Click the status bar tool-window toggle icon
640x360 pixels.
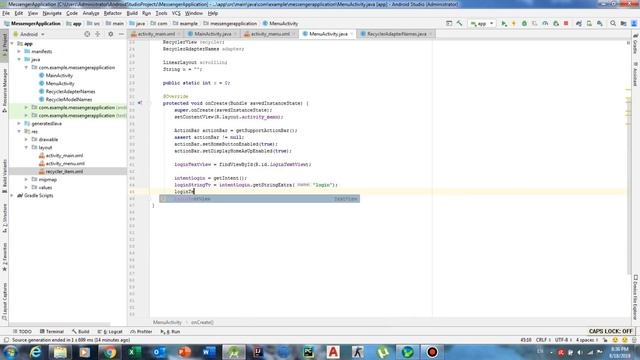coord(6,340)
